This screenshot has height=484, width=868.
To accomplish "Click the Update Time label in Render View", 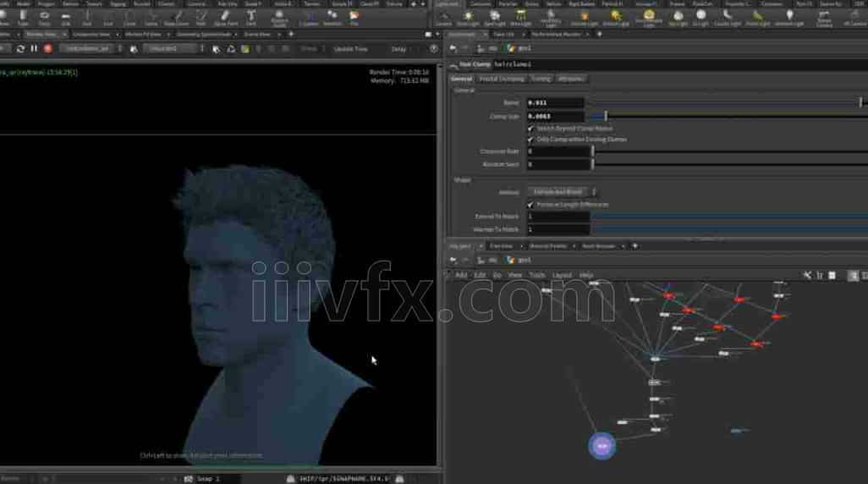I will click(x=350, y=49).
